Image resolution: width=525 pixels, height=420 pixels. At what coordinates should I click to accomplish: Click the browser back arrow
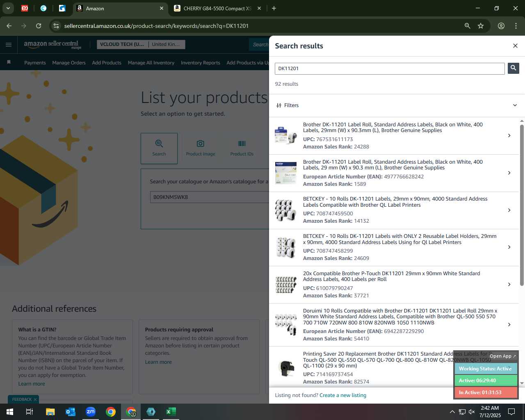click(x=9, y=26)
